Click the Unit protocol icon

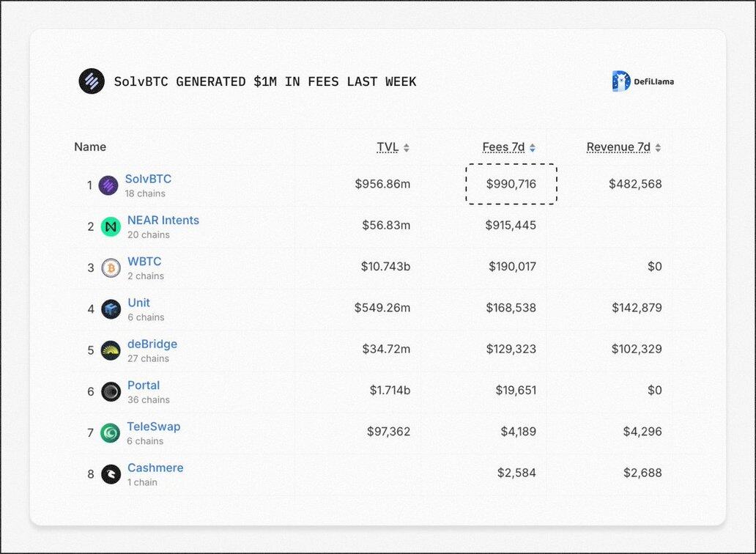(111, 309)
